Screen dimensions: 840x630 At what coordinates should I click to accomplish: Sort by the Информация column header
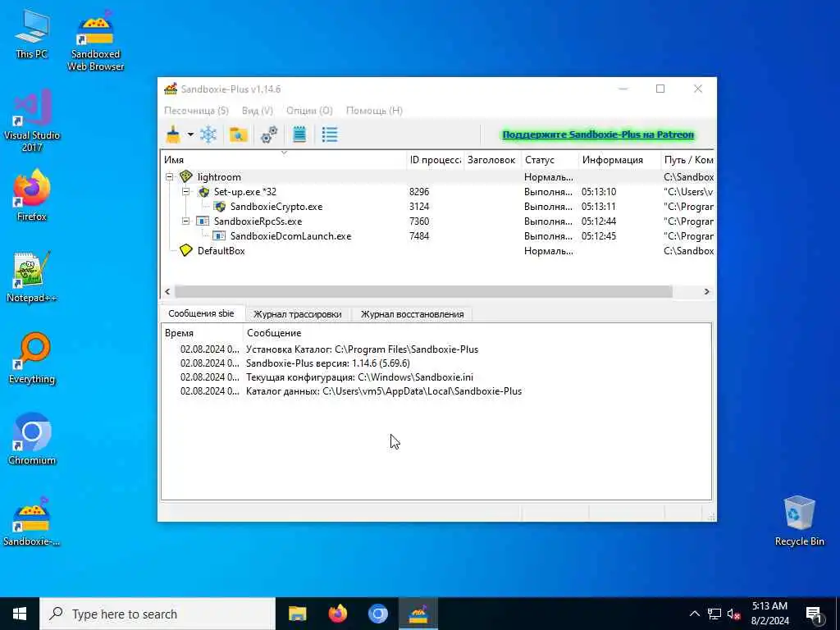(x=619, y=160)
